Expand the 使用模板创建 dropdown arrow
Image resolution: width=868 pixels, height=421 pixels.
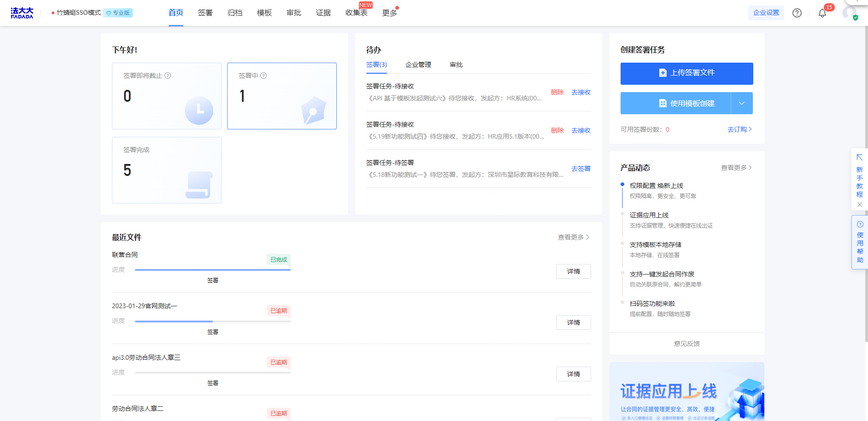pyautogui.click(x=742, y=103)
